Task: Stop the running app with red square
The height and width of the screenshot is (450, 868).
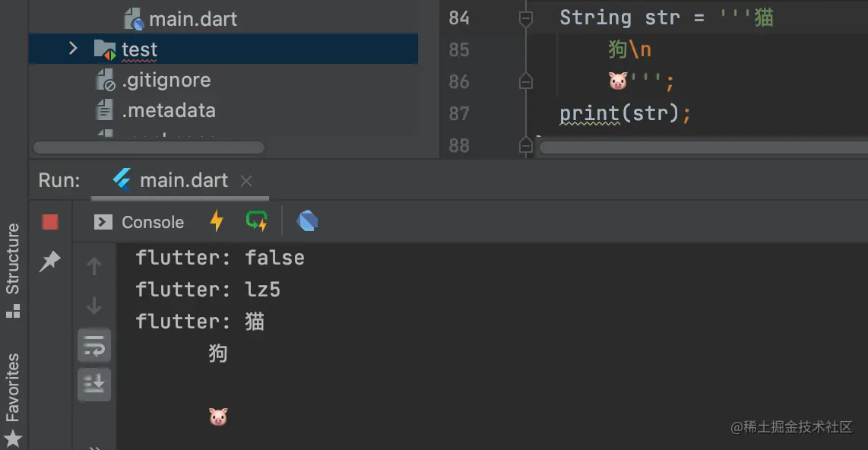Action: 50,222
